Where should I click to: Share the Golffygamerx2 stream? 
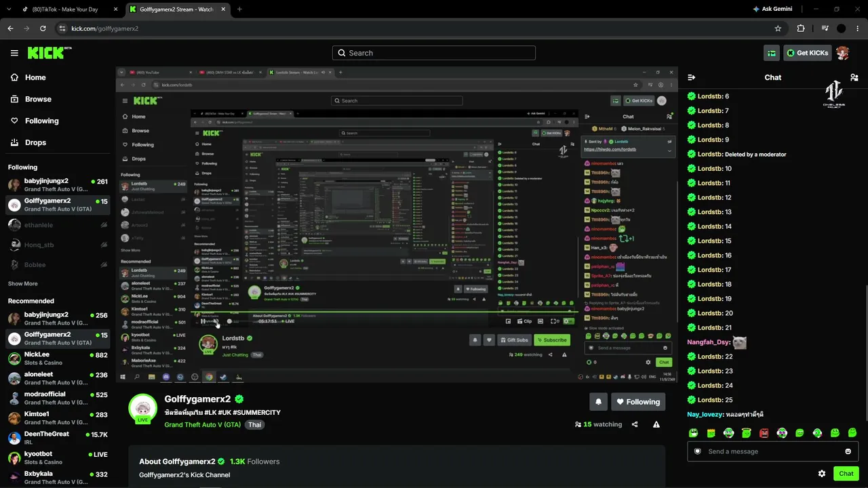pos(635,424)
